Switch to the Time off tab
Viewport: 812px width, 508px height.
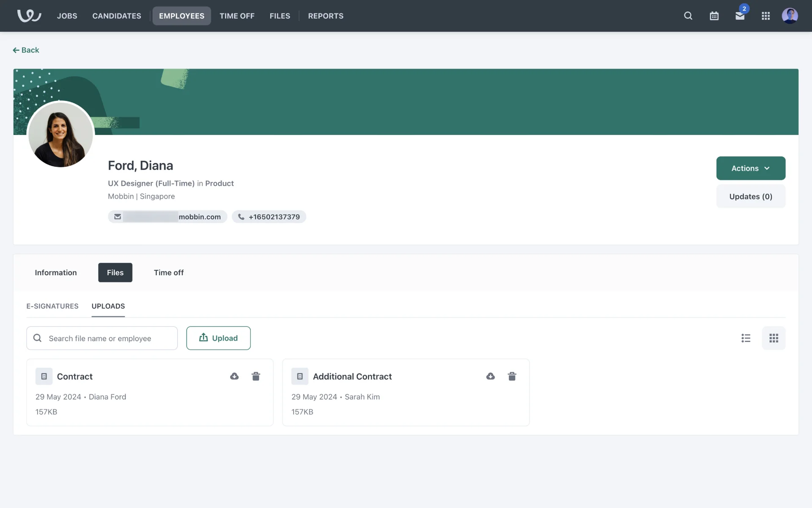tap(168, 273)
